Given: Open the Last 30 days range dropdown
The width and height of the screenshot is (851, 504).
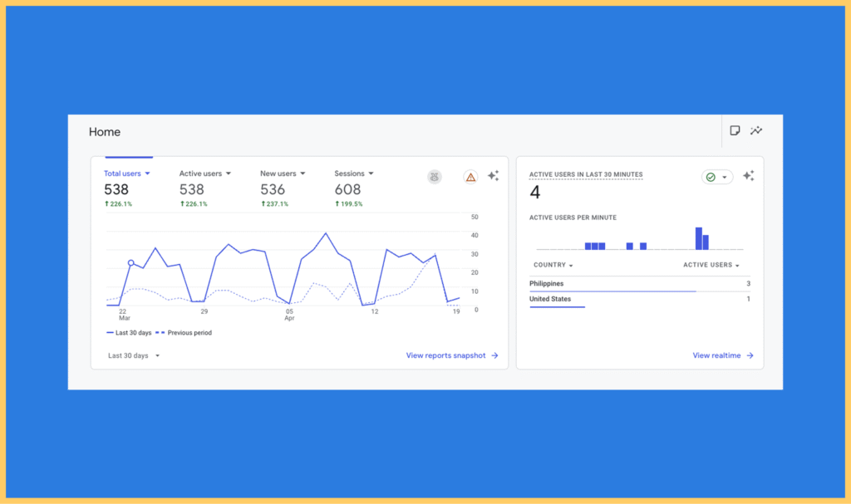Looking at the screenshot, I should pyautogui.click(x=134, y=356).
